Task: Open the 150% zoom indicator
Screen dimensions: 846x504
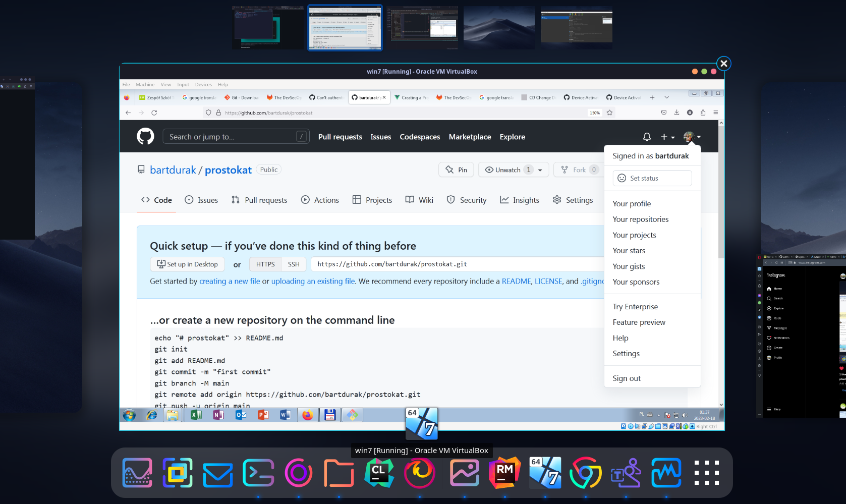Action: point(595,113)
